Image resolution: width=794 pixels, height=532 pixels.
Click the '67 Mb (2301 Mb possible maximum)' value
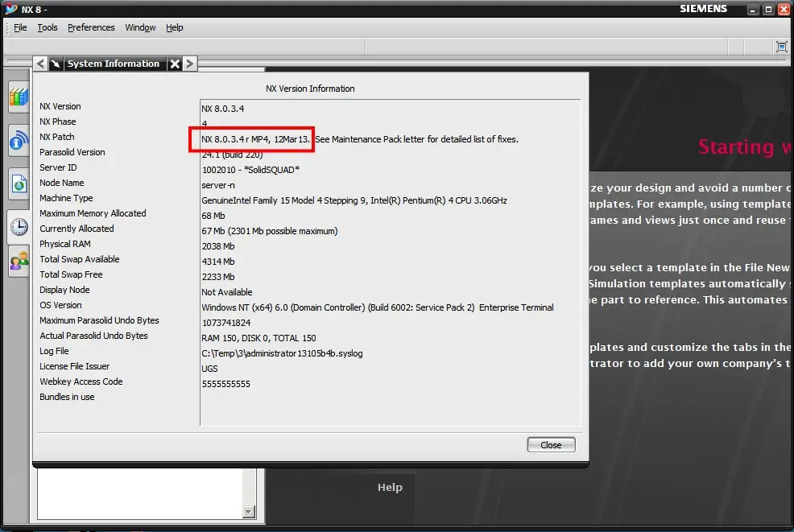pos(270,231)
